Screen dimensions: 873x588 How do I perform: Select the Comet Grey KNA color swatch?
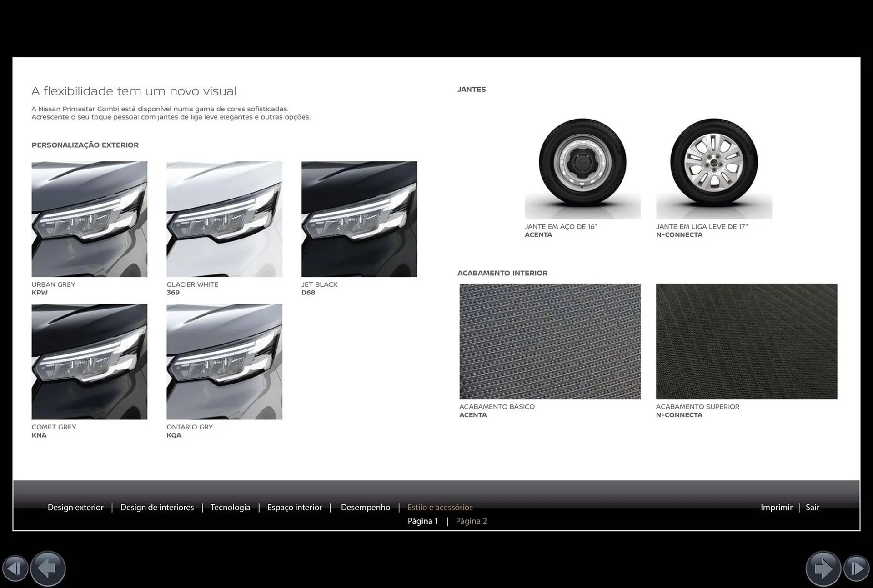tap(89, 361)
